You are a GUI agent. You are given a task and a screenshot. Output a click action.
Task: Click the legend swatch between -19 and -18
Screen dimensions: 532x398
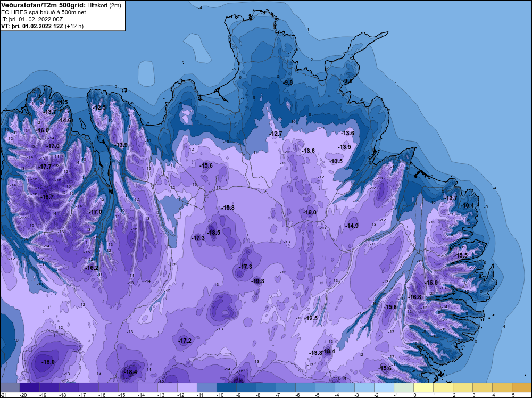(x=49, y=387)
